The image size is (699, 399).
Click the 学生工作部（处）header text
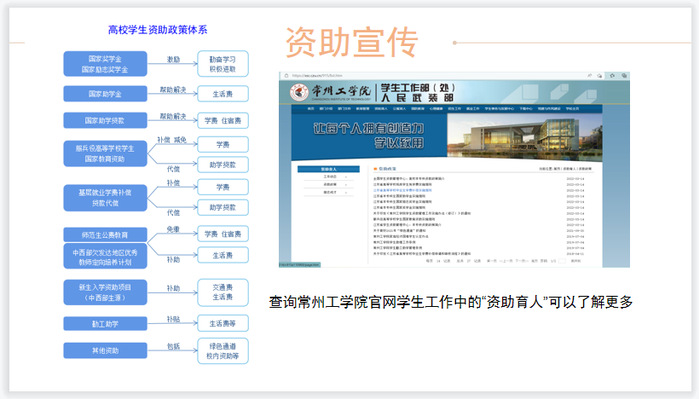(x=417, y=87)
